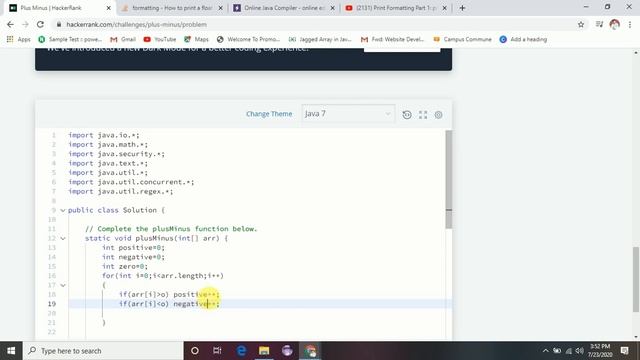
Task: Switch to the formatting How to print tab
Action: 172,8
